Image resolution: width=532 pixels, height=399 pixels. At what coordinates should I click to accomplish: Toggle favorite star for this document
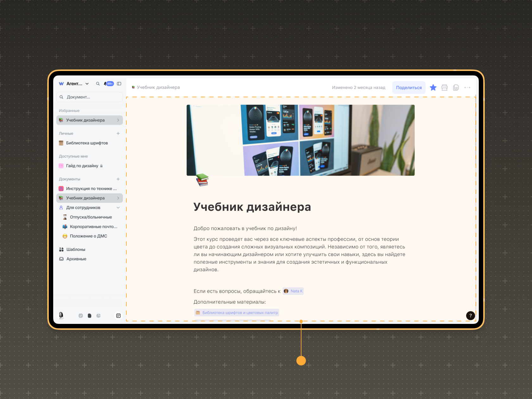433,87
